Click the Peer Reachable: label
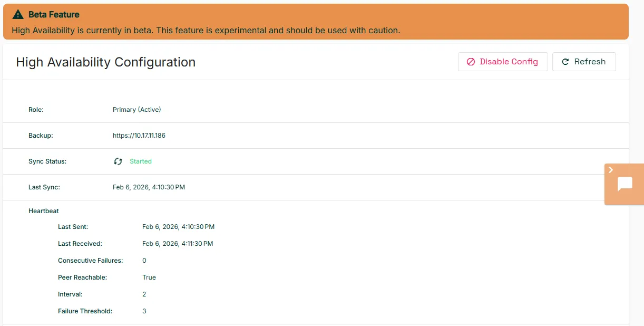644x326 pixels. 82,277
